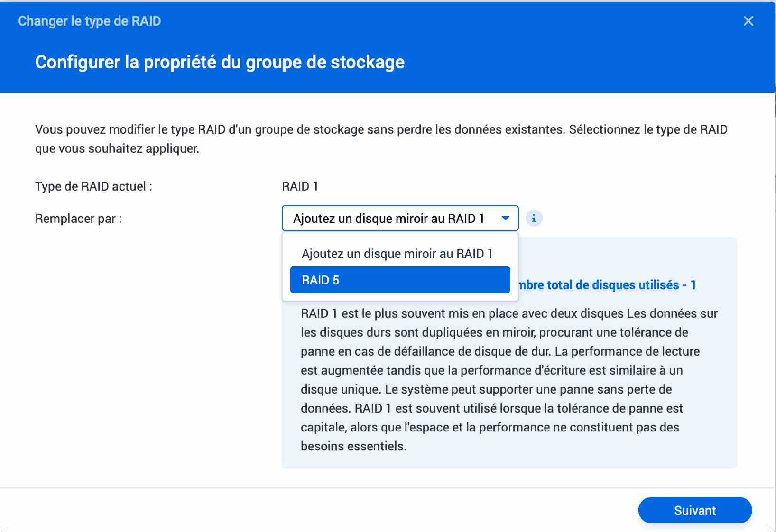Select RAID 5 from the dropdown list
This screenshot has height=532, width=776.
coord(400,280)
